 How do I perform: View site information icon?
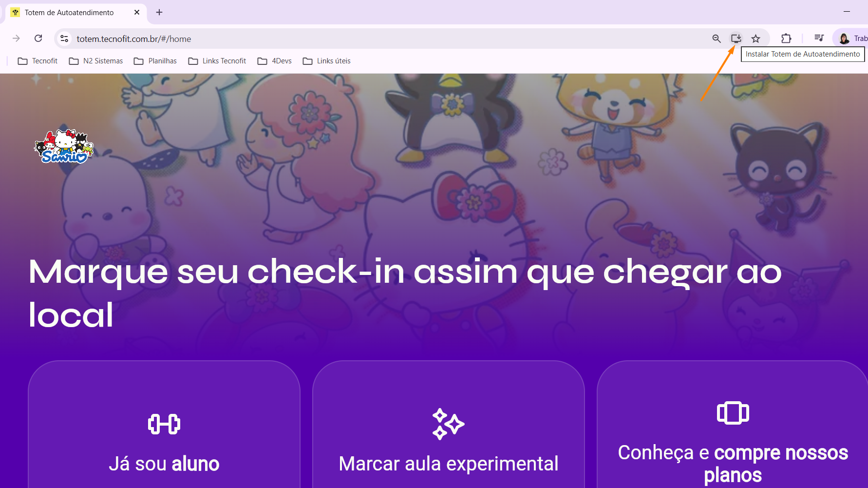coord(64,39)
